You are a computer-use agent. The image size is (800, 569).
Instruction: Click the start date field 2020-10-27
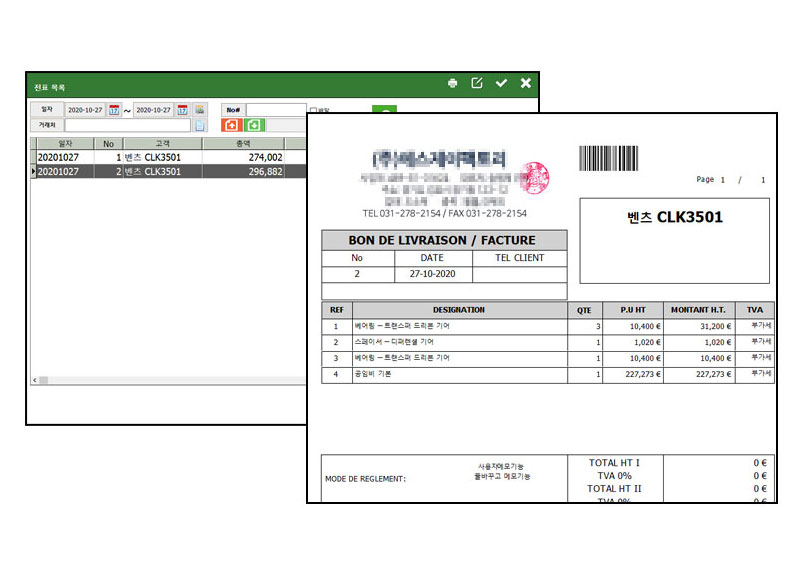[x=85, y=110]
